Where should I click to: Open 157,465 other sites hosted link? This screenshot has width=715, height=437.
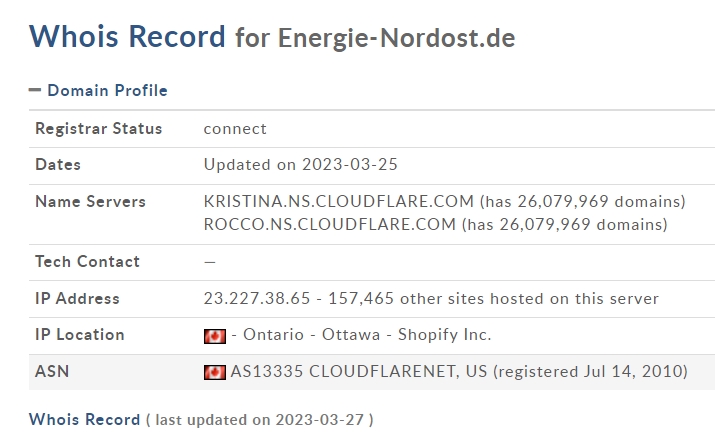(x=493, y=298)
